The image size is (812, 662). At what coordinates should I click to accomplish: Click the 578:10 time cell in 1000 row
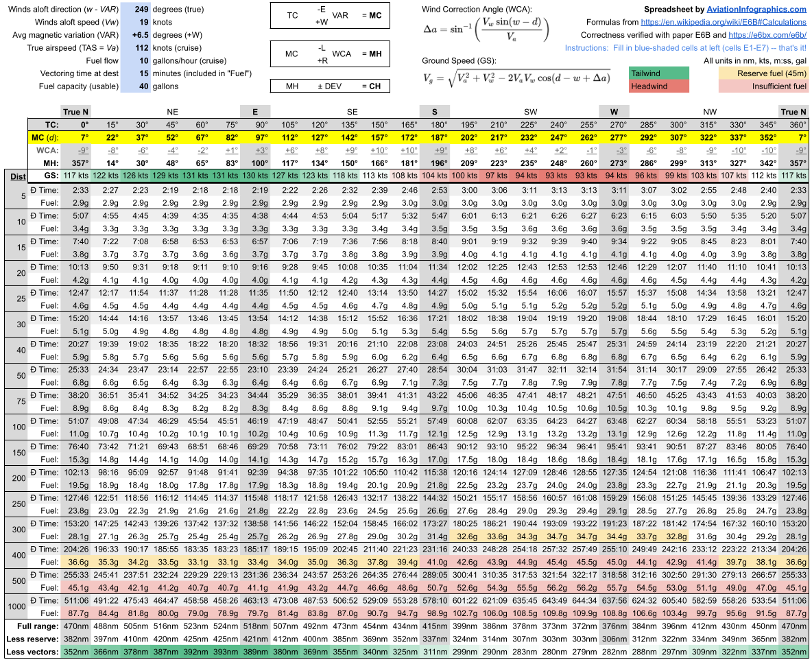coord(435,601)
